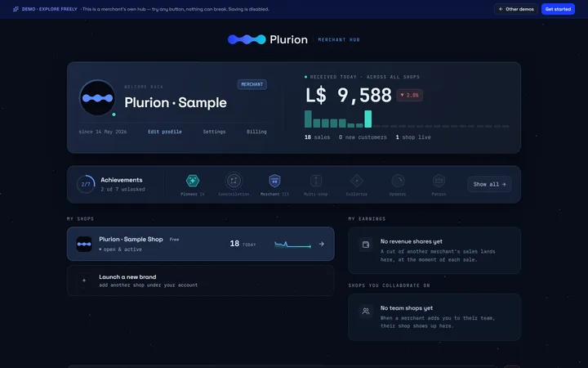Click the '0 new customers' stat
The width and height of the screenshot is (588, 368).
coord(363,137)
